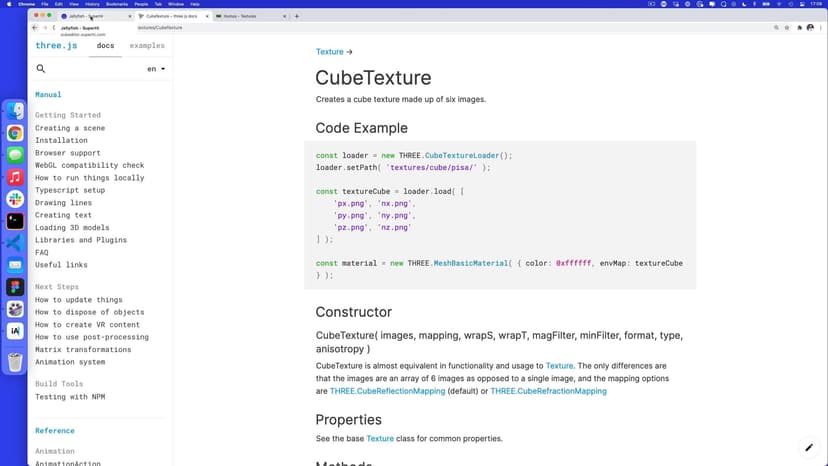Open the THREE.CubeRefractionMapping link
The width and height of the screenshot is (828, 466).
(548, 391)
